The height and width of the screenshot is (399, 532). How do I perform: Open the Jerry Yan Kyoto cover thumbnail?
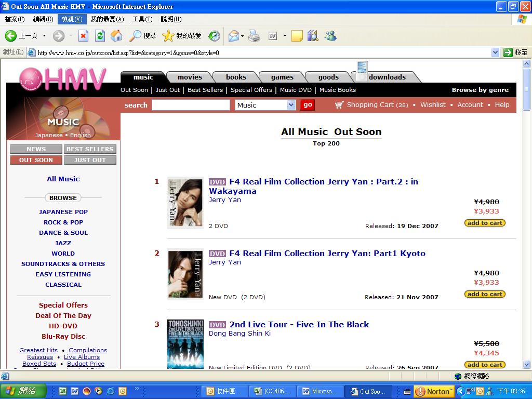(x=185, y=274)
